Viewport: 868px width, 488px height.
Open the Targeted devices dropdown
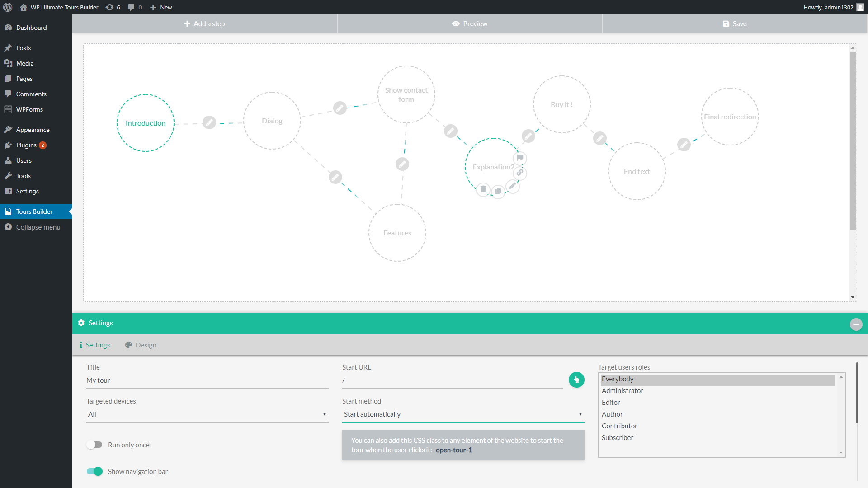coord(207,414)
